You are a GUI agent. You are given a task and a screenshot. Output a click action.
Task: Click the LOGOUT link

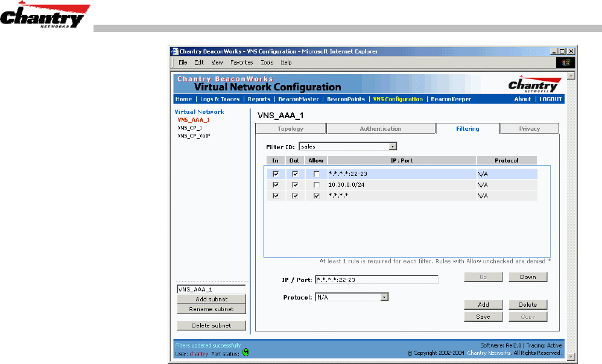[550, 99]
